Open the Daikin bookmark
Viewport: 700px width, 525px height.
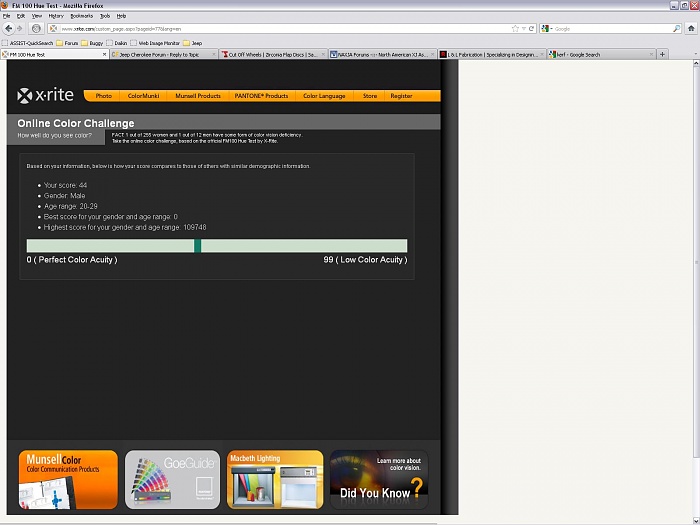tap(117, 43)
